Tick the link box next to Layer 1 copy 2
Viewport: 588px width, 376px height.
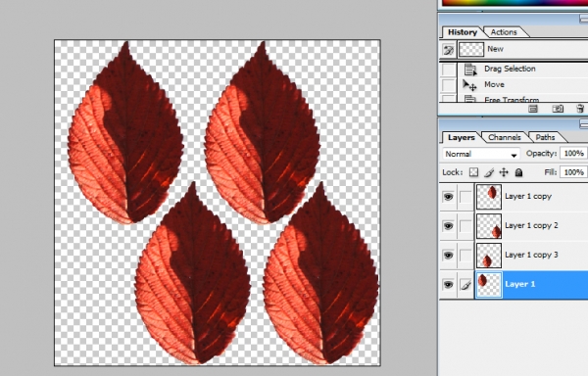pos(465,226)
